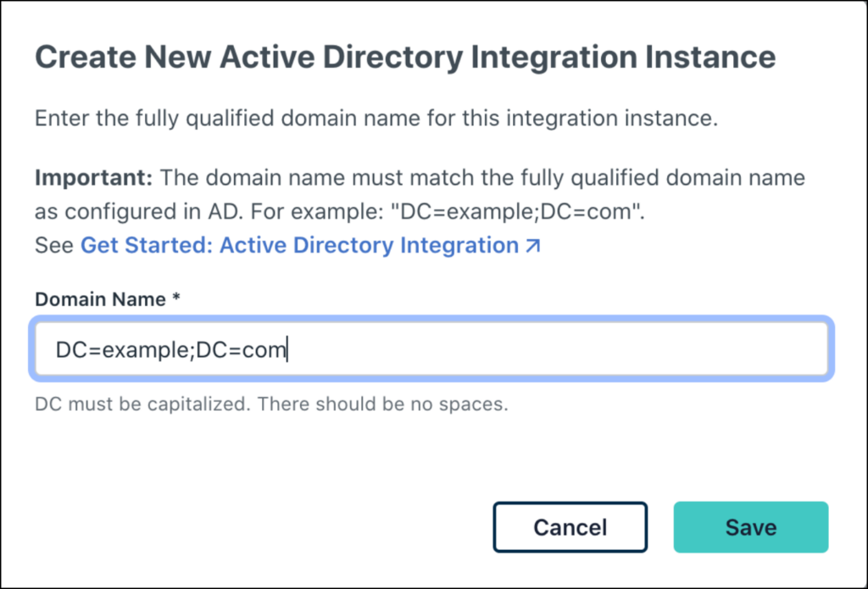This screenshot has width=868, height=589.
Task: Open the Get Started: Active Directory Integration link
Action: pos(301,245)
